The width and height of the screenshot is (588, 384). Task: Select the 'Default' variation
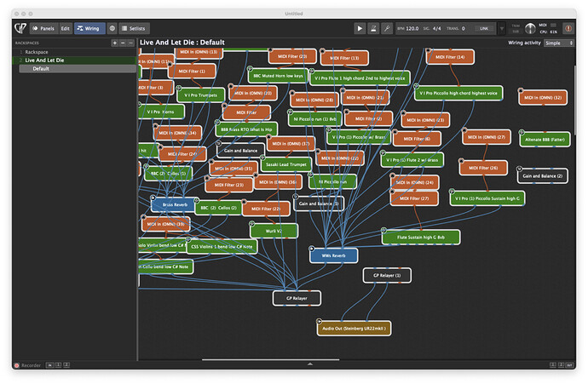(x=78, y=69)
